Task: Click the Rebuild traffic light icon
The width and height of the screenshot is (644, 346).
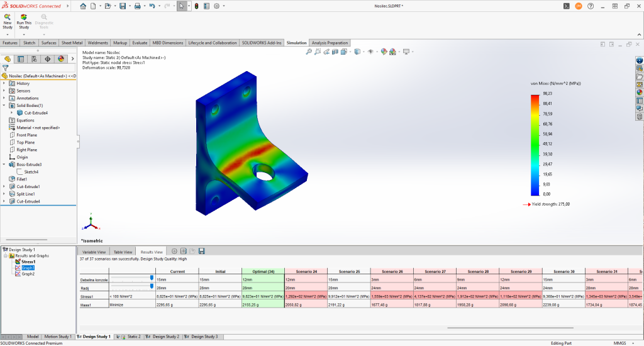Action: pos(196,6)
